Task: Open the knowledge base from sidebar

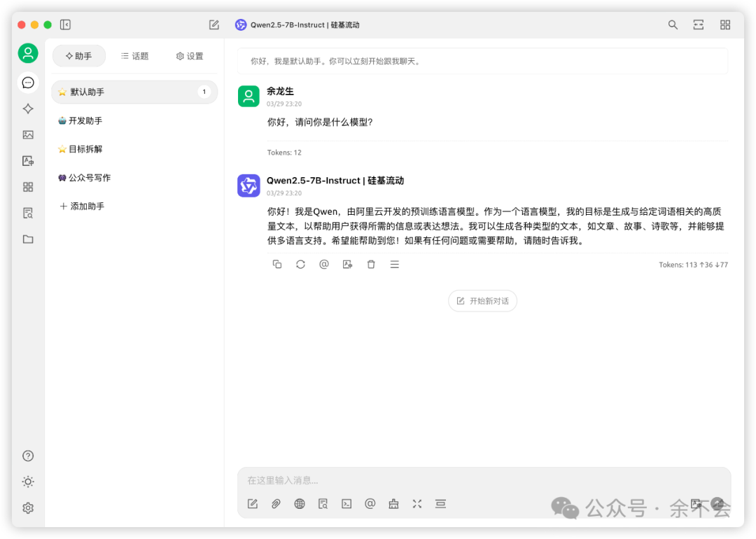Action: pyautogui.click(x=28, y=213)
